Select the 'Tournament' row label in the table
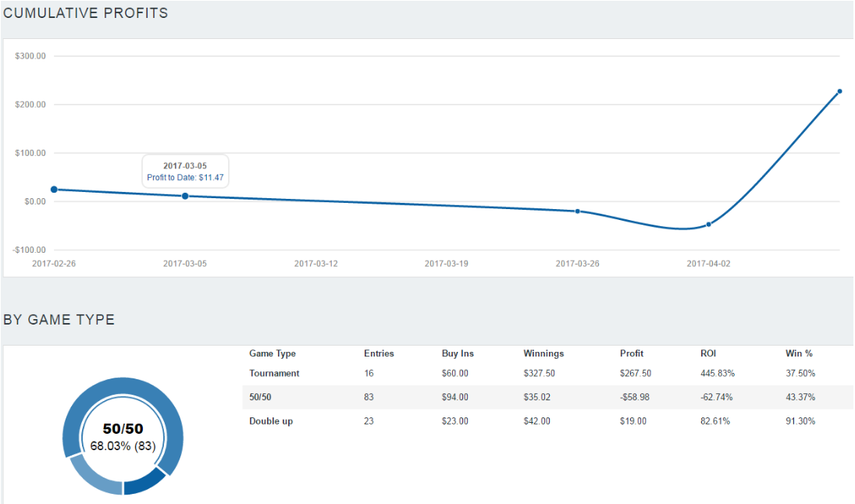 [x=274, y=373]
